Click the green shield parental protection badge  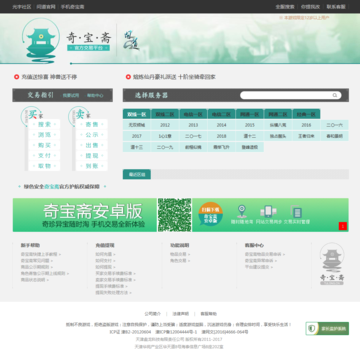click(x=327, y=328)
